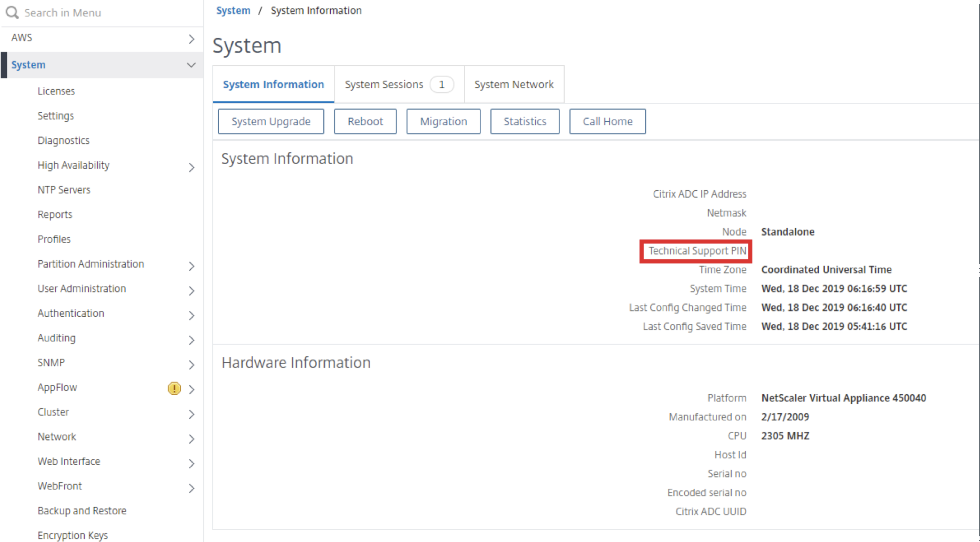This screenshot has height=542, width=980.
Task: Click the Migration icon button
Action: coord(443,122)
